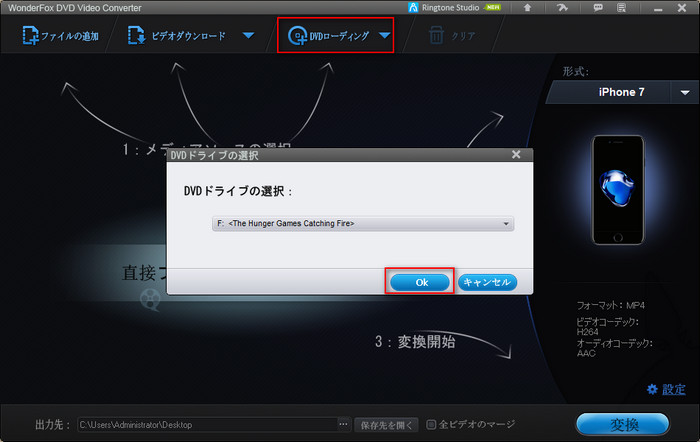
Task: Start conversion with the 変換 button
Action: (x=622, y=424)
